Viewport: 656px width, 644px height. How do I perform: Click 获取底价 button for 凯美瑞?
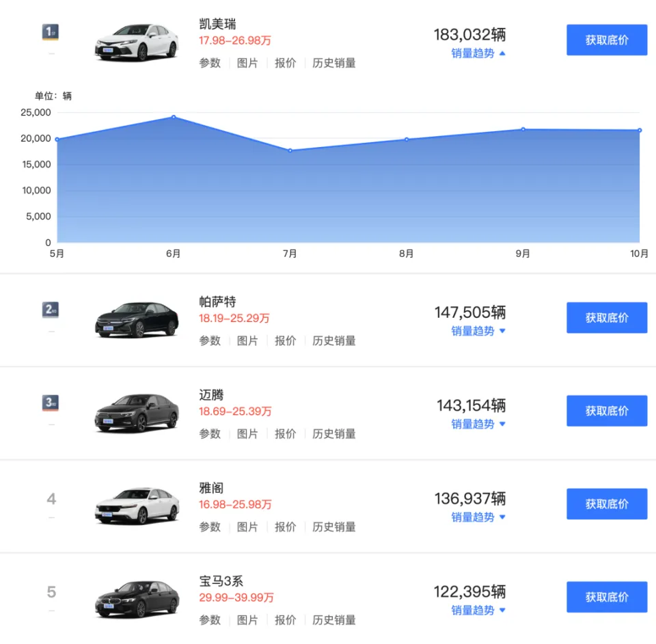point(607,40)
